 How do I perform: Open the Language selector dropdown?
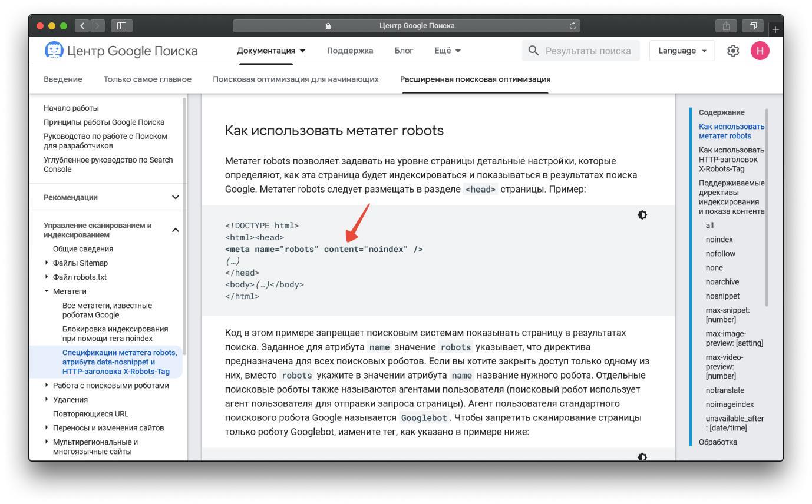682,51
